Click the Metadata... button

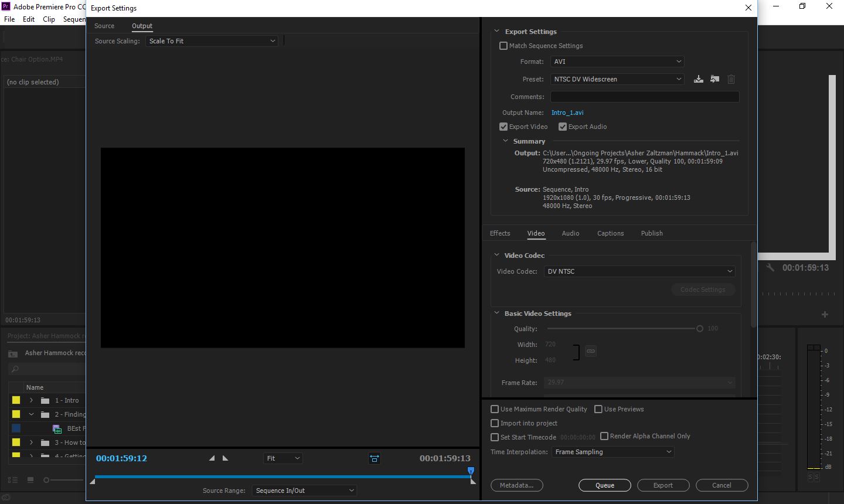[x=516, y=485]
